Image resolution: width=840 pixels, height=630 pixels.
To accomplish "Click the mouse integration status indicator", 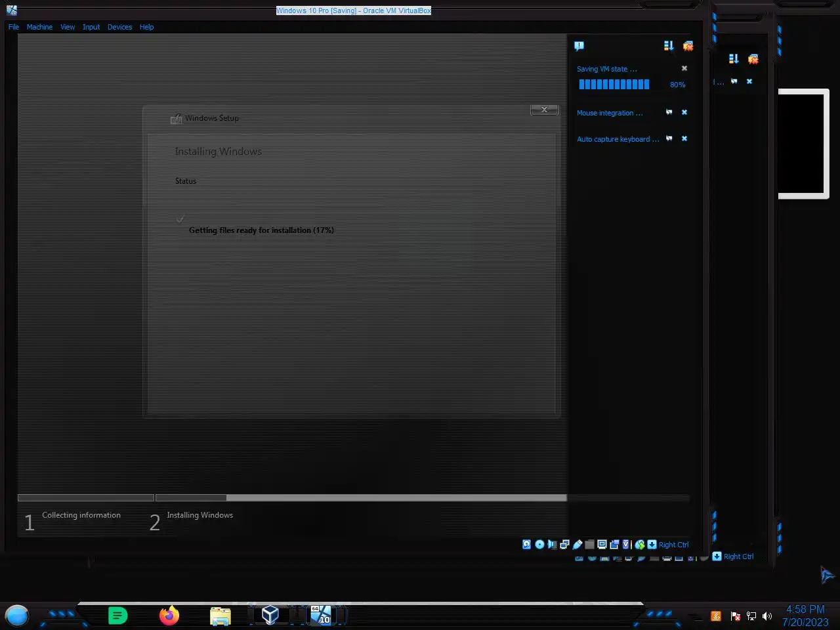I will [639, 544].
